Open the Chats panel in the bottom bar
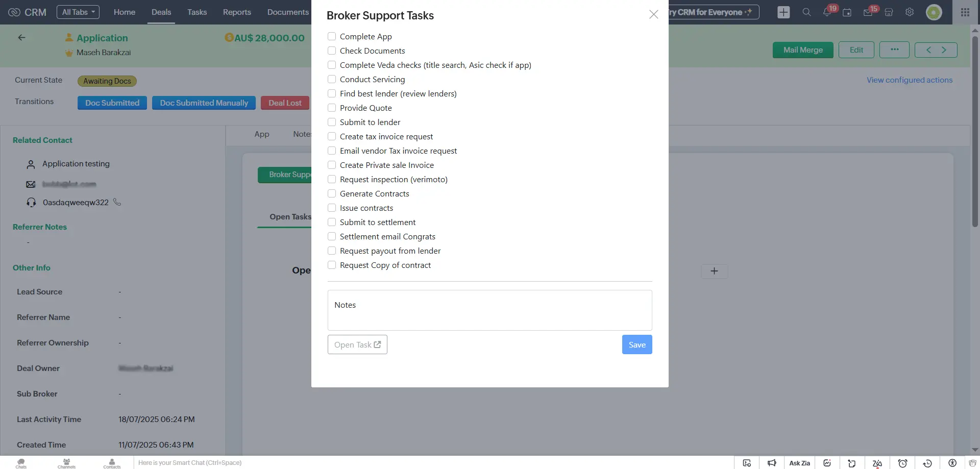 click(x=20, y=462)
